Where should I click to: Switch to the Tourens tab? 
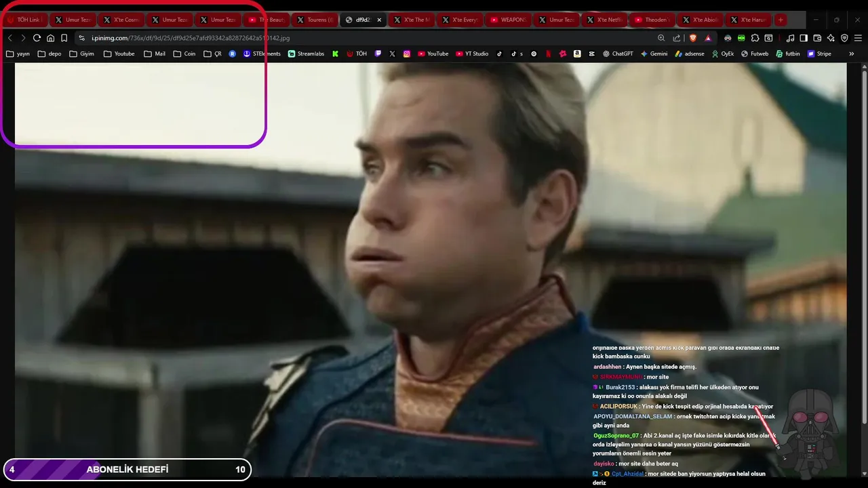(315, 20)
